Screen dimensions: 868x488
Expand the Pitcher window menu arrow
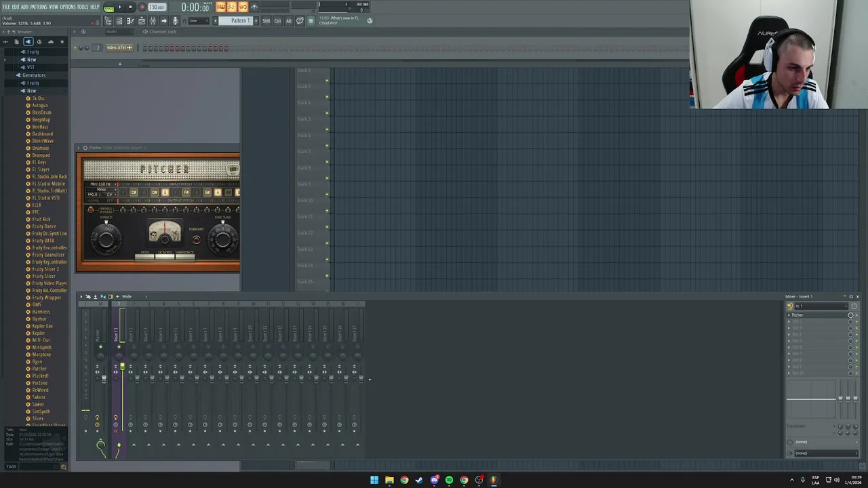pos(79,148)
